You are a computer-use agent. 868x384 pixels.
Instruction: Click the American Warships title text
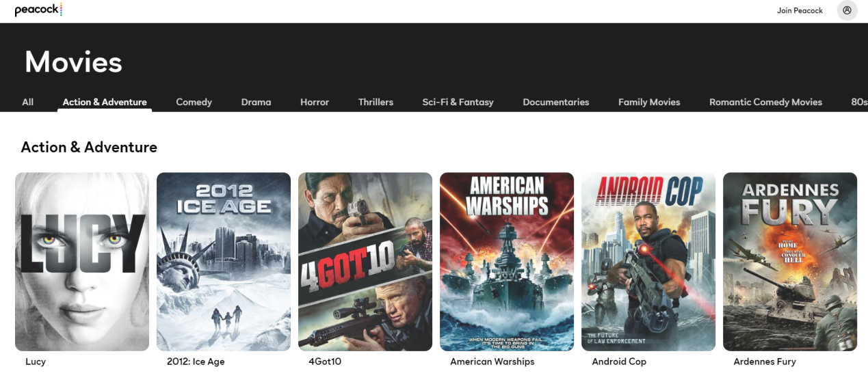[492, 361]
